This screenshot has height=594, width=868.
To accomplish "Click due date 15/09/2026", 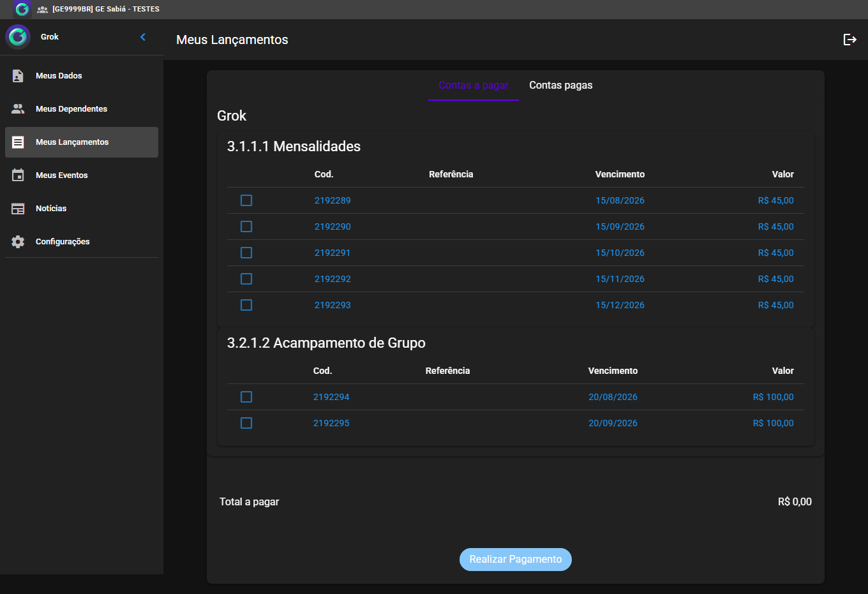I will coord(620,226).
